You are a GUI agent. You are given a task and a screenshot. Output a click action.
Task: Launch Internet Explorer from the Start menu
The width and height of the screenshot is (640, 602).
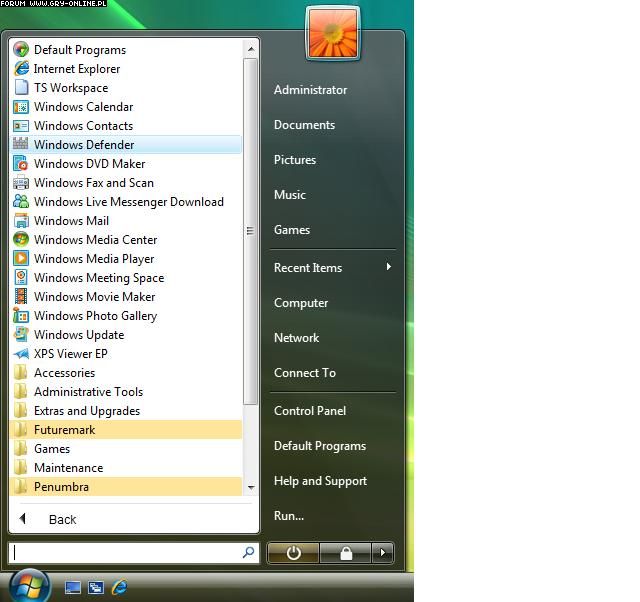pos(77,69)
